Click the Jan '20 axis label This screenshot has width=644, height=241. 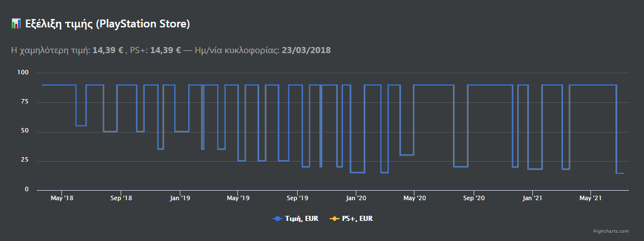tap(356, 199)
